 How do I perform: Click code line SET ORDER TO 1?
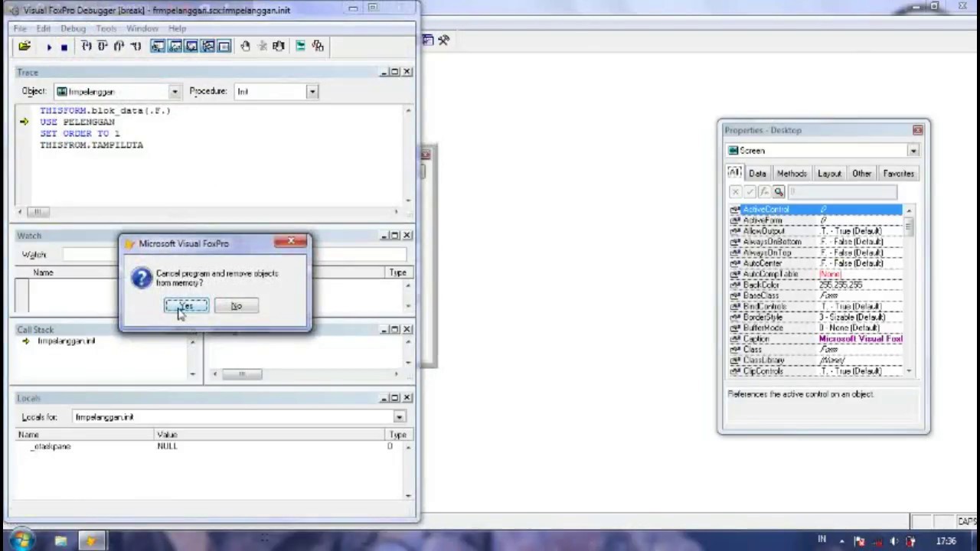point(80,134)
